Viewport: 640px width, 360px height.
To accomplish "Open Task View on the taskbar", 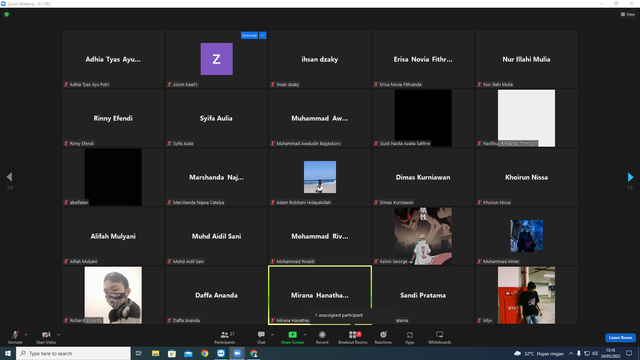I will (x=139, y=353).
